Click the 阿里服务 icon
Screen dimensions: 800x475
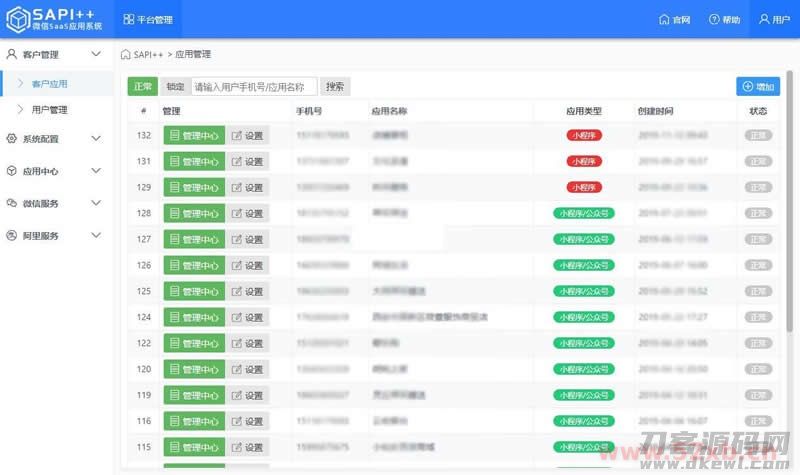click(x=11, y=235)
